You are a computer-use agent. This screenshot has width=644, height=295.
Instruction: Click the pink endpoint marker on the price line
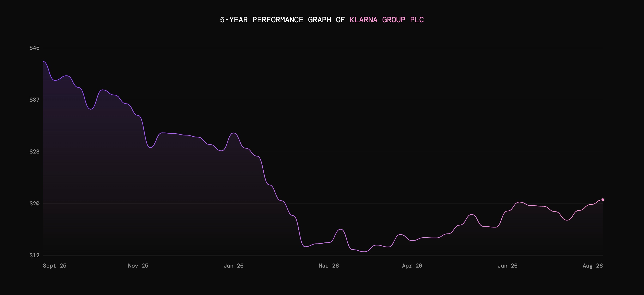click(x=603, y=200)
